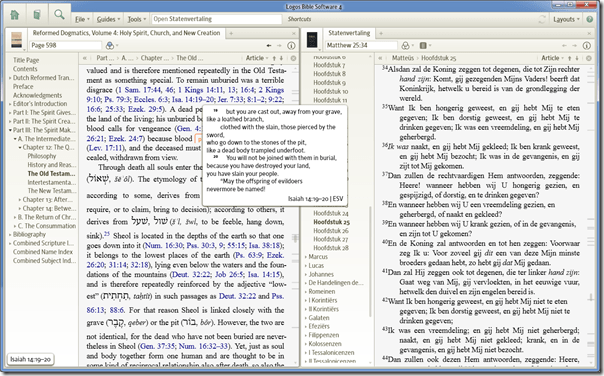Add new tab beside Statenvertaling tab
Image resolution: width=604 pixels, height=376 pixels.
click(x=381, y=34)
